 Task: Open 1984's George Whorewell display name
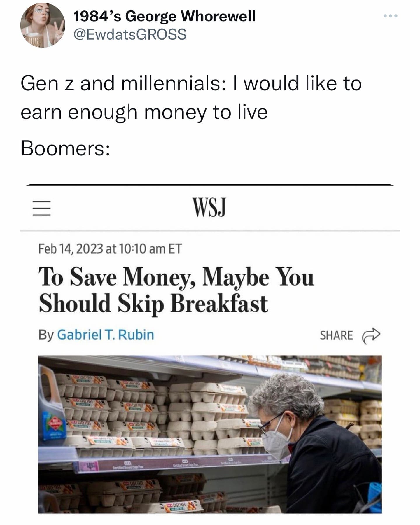pyautogui.click(x=164, y=16)
